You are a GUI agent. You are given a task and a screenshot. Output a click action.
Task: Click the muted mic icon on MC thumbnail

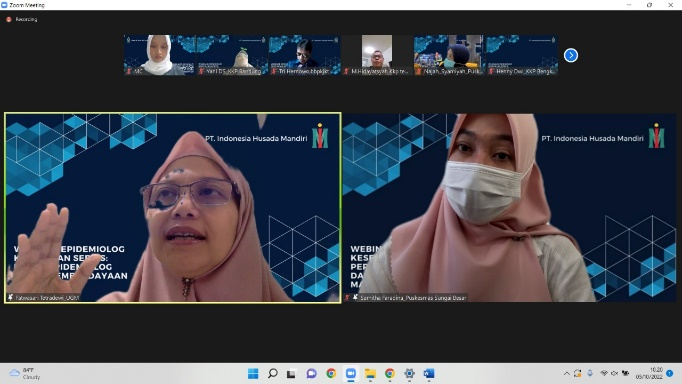pyautogui.click(x=129, y=71)
